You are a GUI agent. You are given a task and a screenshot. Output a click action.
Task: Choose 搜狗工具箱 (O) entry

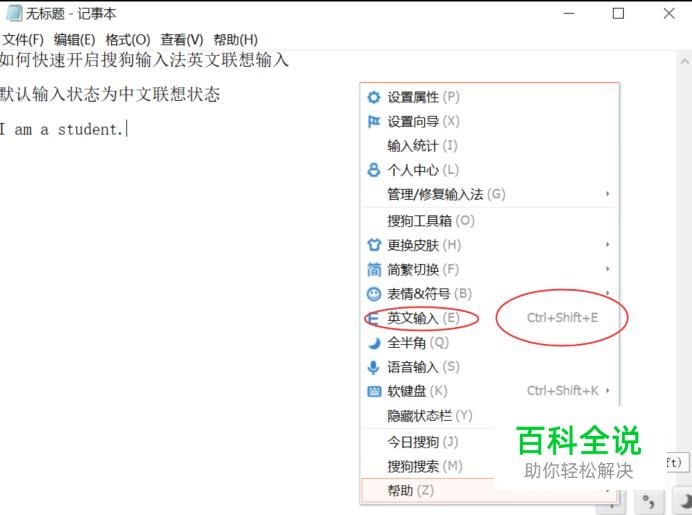pos(490,221)
